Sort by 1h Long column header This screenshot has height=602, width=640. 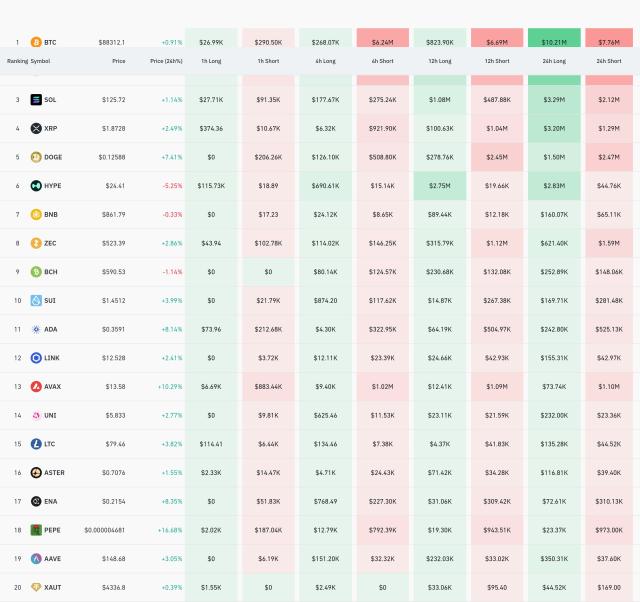211,61
